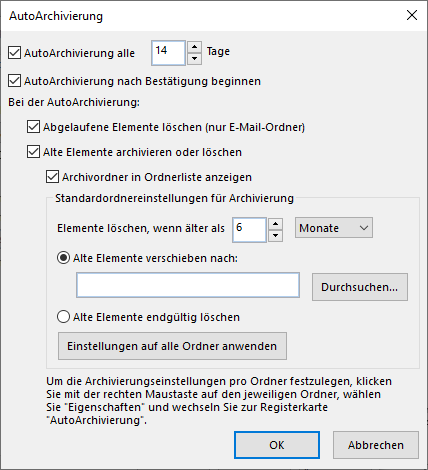Select 'Alte Elemente endgültig löschen' radio button
This screenshot has width=428, height=470.
pyautogui.click(x=63, y=317)
